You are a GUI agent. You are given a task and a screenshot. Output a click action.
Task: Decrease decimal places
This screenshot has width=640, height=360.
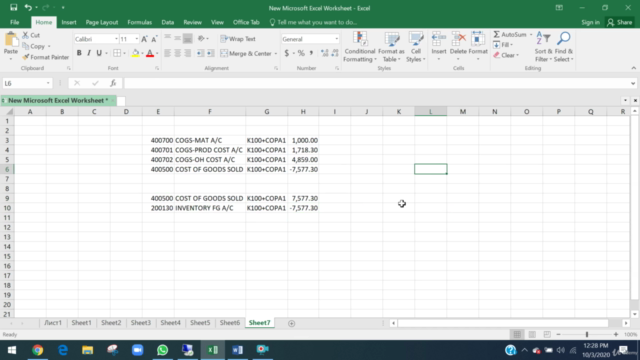[335, 53]
